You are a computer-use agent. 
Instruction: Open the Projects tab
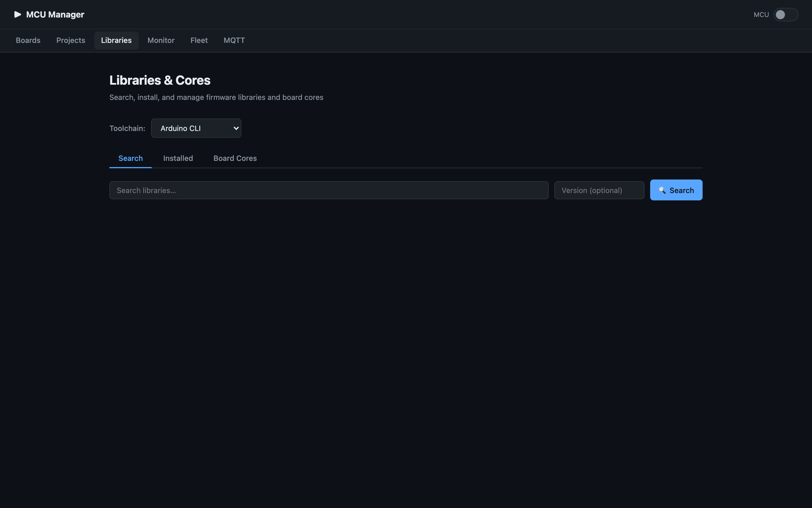(x=71, y=40)
